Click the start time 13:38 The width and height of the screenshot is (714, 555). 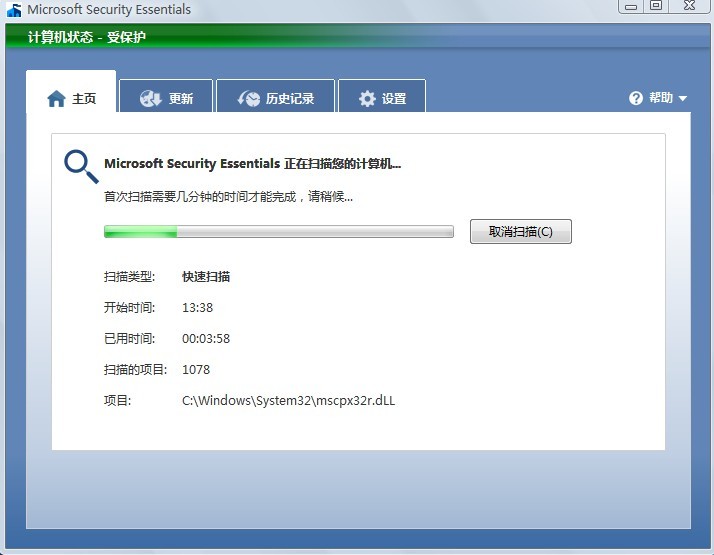coord(197,308)
